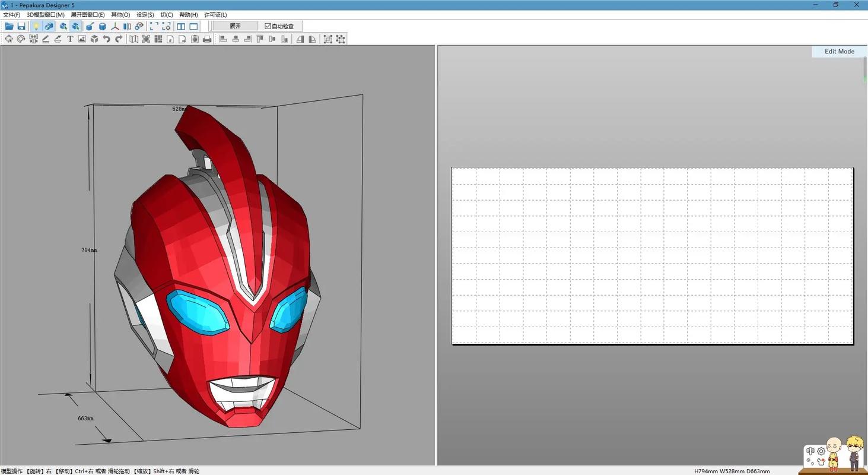Screen dimensions: 868x475
Task: Toggle the texture display cube icon
Action: (49, 26)
